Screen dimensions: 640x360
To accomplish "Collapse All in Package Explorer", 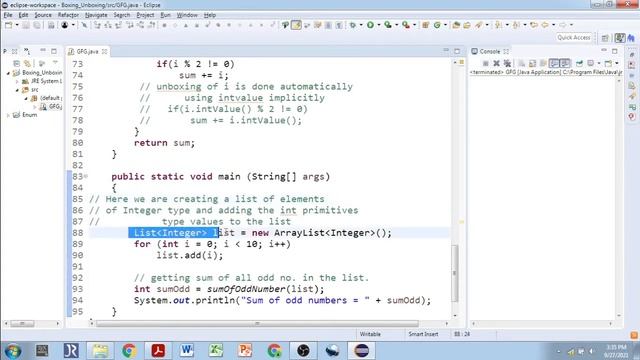I will [x=16, y=64].
